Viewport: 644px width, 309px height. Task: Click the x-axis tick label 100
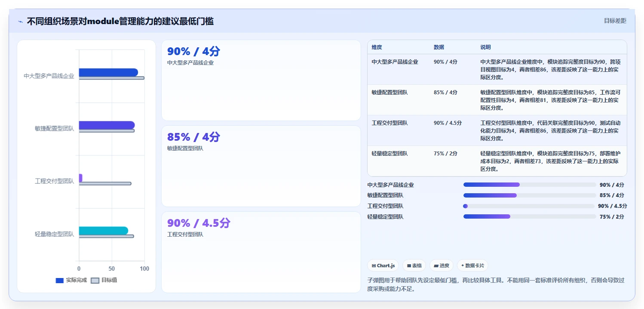coord(144,269)
